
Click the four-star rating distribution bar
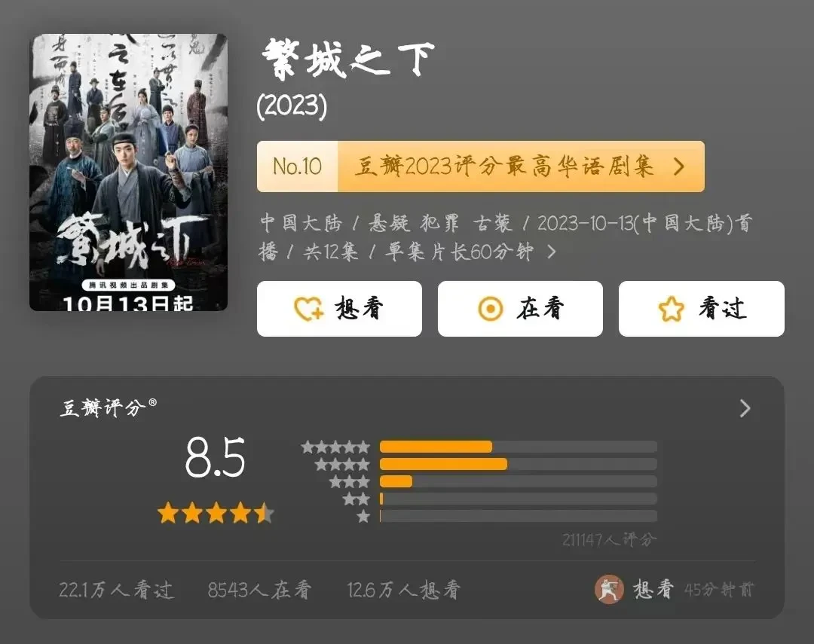[518, 464]
